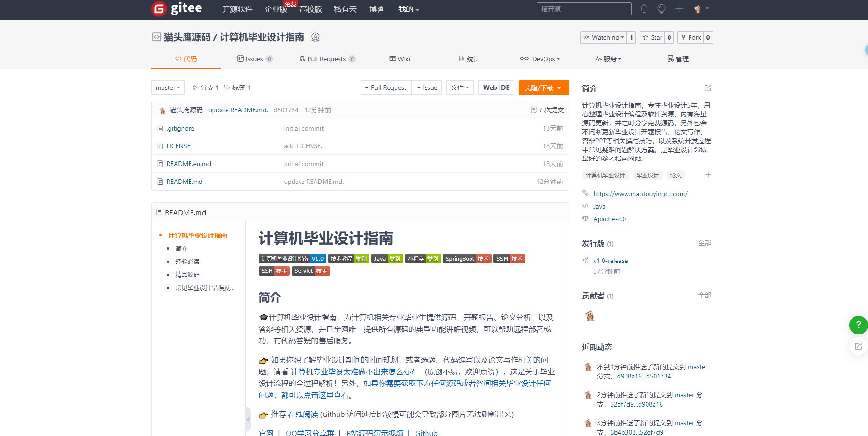
Task: Open 高校版 in top navigation
Action: pyautogui.click(x=310, y=9)
